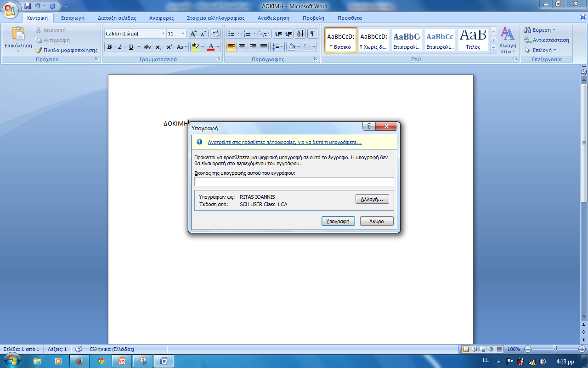
Task: Switch to Full Screen Reading view
Action: [474, 349]
